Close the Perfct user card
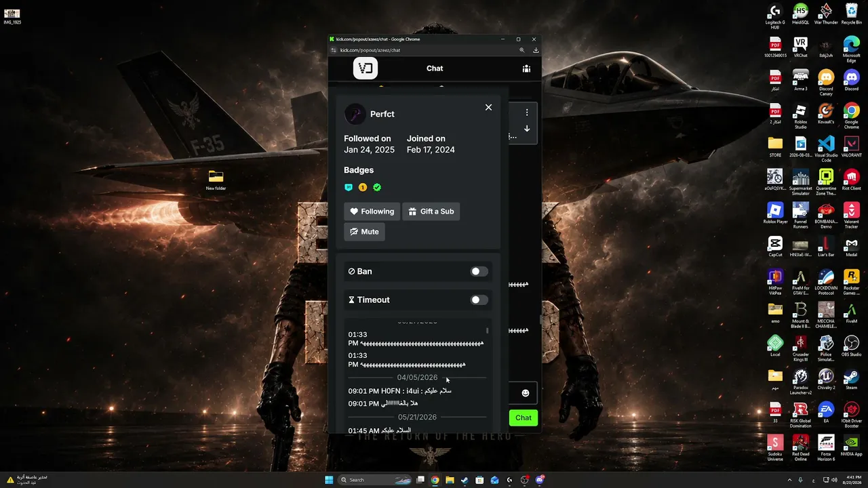This screenshot has width=868, height=488. click(x=488, y=107)
